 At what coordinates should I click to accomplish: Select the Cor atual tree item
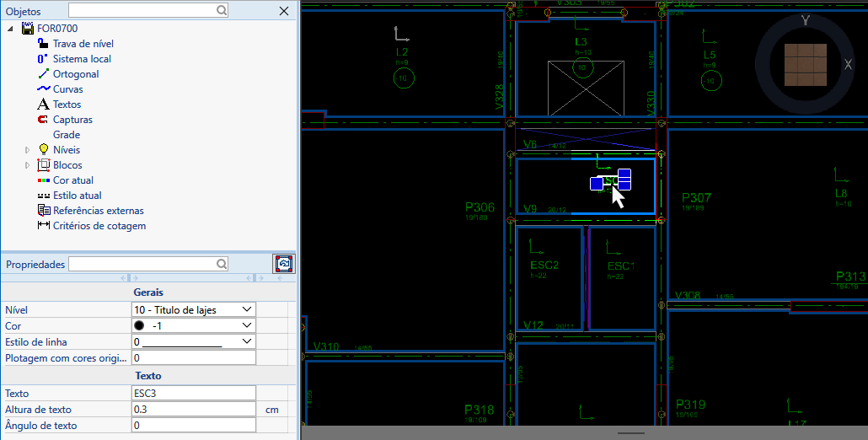pyautogui.click(x=73, y=180)
